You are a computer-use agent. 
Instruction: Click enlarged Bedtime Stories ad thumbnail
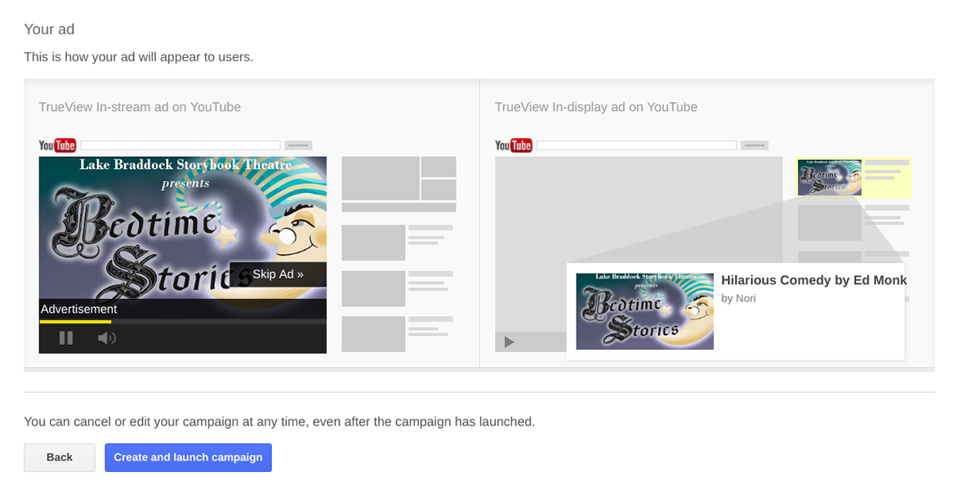point(645,311)
